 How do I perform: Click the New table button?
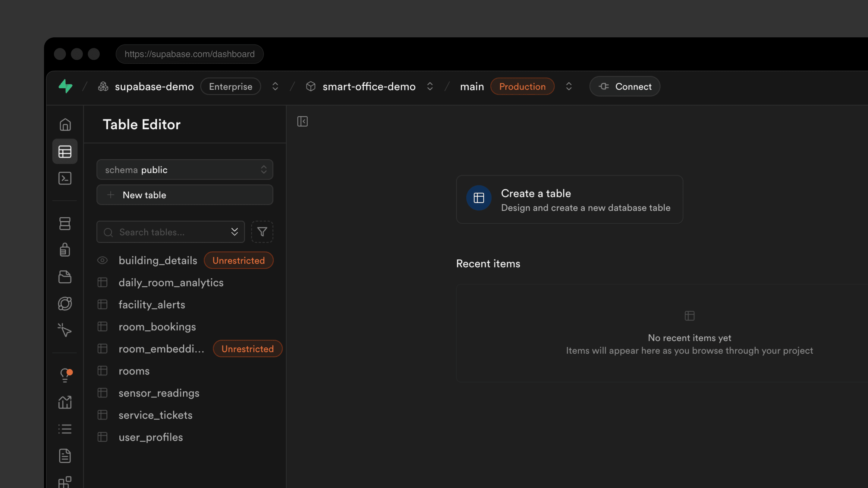(x=185, y=195)
